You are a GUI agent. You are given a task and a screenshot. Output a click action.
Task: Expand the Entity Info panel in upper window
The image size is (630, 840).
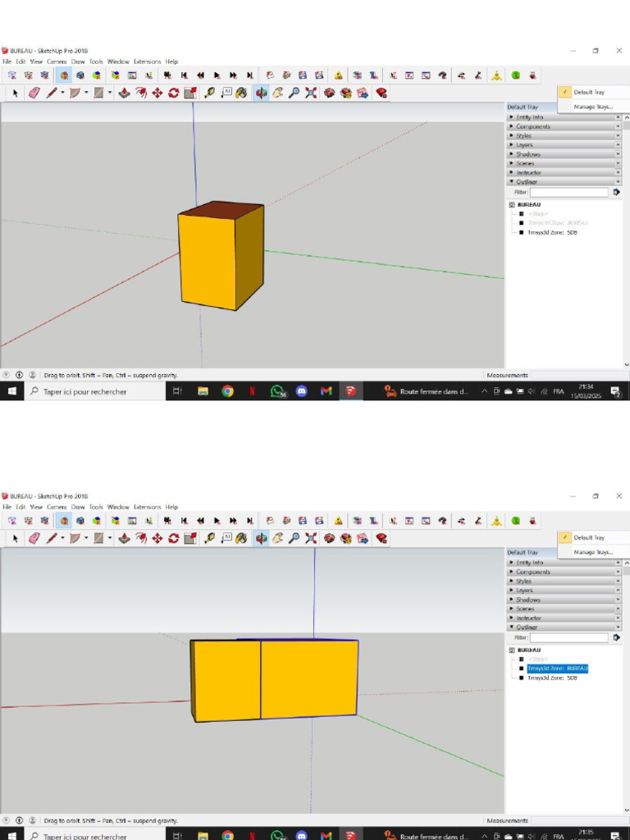pyautogui.click(x=529, y=117)
